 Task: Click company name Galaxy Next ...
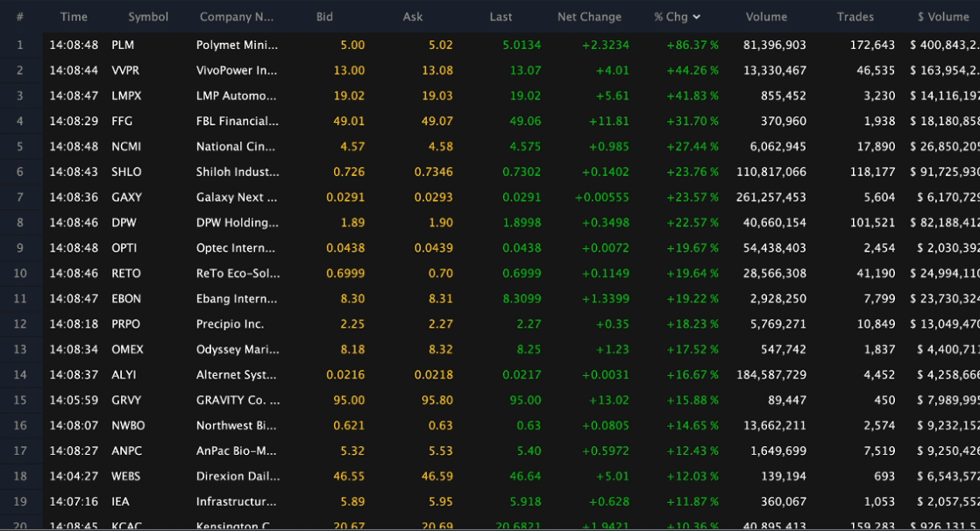pos(237,197)
